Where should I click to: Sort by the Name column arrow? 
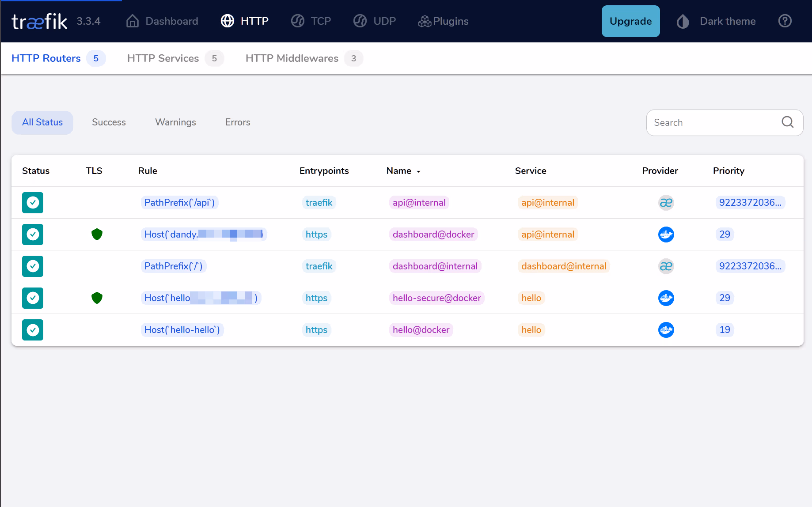pos(418,171)
